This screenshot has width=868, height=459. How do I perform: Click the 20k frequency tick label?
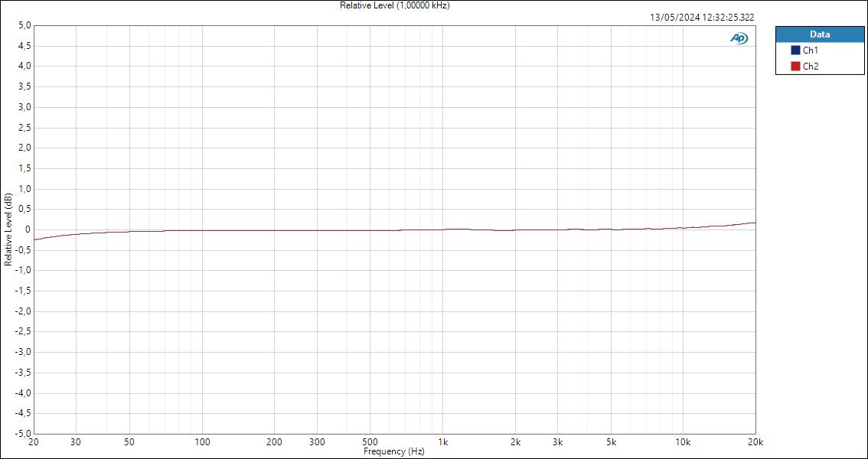[755, 441]
